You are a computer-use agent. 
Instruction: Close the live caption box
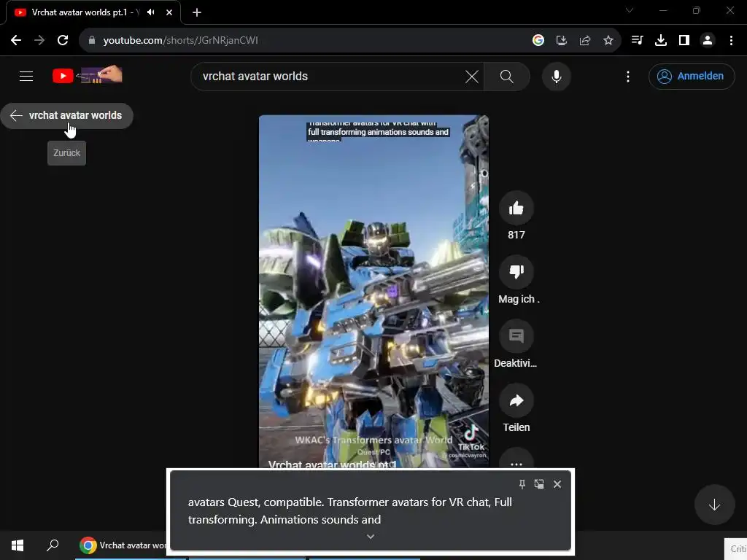tap(557, 484)
